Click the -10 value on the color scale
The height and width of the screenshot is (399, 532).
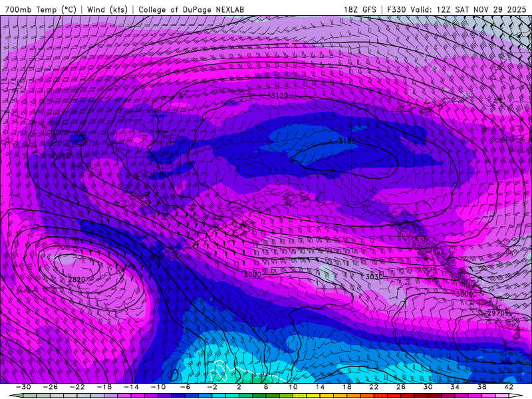pos(158,387)
